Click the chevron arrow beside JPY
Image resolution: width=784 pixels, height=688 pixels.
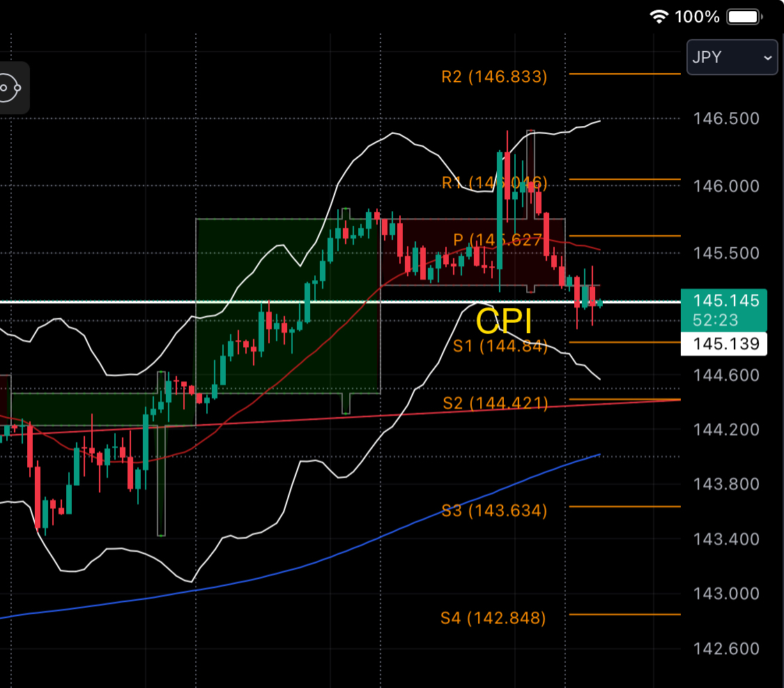click(x=768, y=58)
